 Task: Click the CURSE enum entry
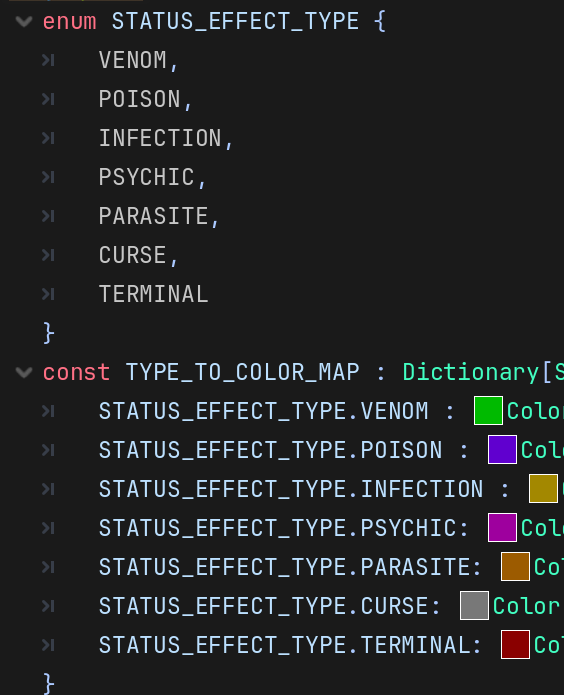point(133,255)
